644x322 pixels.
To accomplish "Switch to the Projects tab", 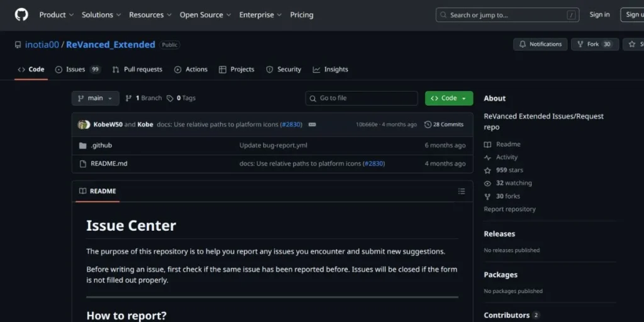I will pyautogui.click(x=236, y=69).
